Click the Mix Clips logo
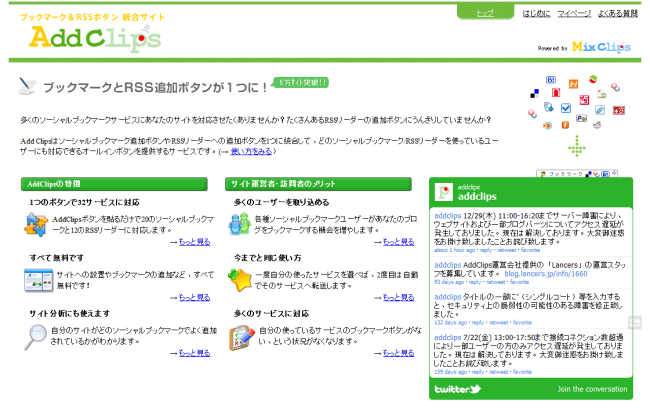Viewport: 650px width, 410px height. (x=601, y=47)
